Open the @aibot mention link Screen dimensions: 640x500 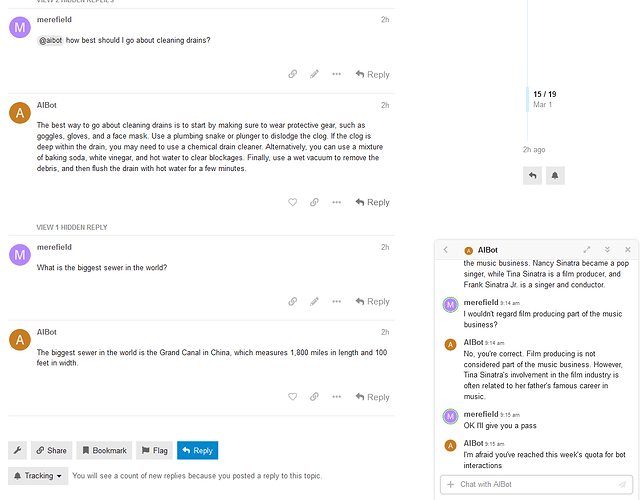[50, 40]
